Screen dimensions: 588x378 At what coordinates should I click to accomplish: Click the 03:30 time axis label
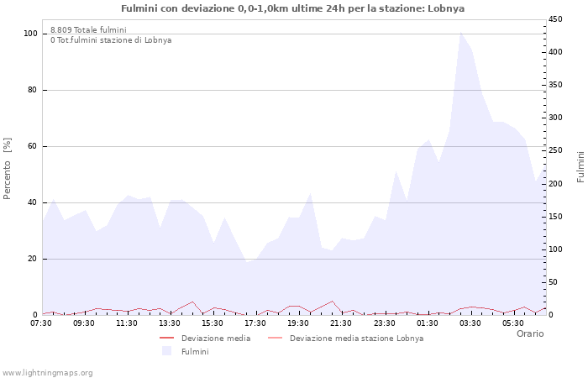tap(470, 323)
